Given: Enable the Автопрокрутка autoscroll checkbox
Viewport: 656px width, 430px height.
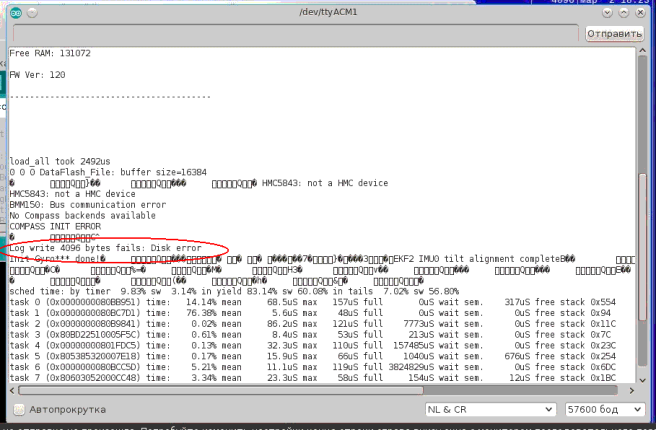Looking at the screenshot, I should 18,410.
